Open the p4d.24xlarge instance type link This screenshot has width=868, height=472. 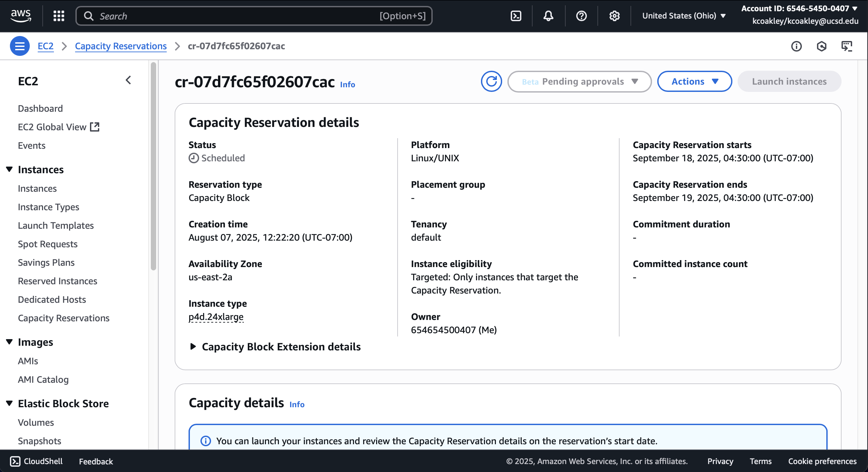click(x=216, y=316)
